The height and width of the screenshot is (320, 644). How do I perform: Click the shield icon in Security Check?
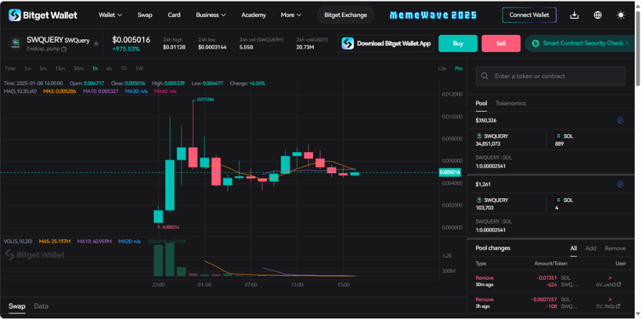[x=535, y=44]
